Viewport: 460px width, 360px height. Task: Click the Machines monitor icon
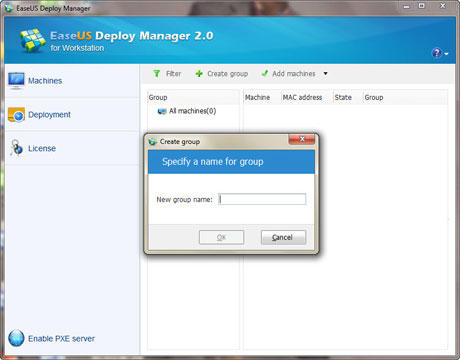coord(16,81)
